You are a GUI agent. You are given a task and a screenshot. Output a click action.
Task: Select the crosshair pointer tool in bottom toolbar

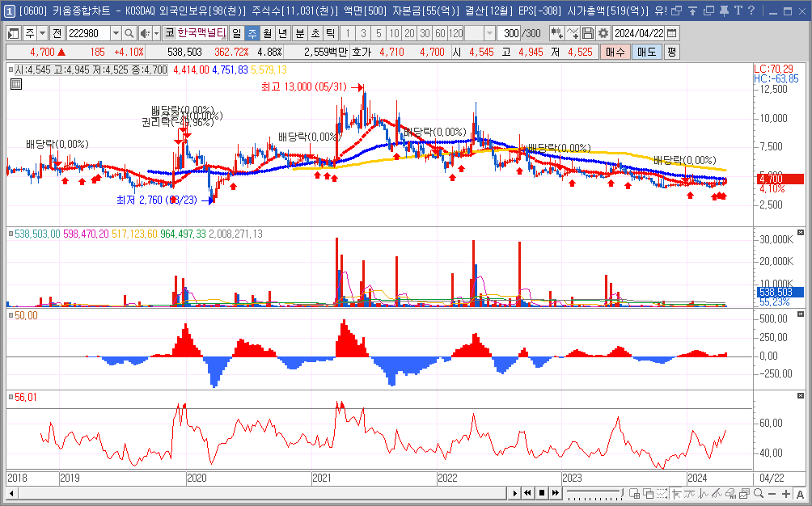676,493
